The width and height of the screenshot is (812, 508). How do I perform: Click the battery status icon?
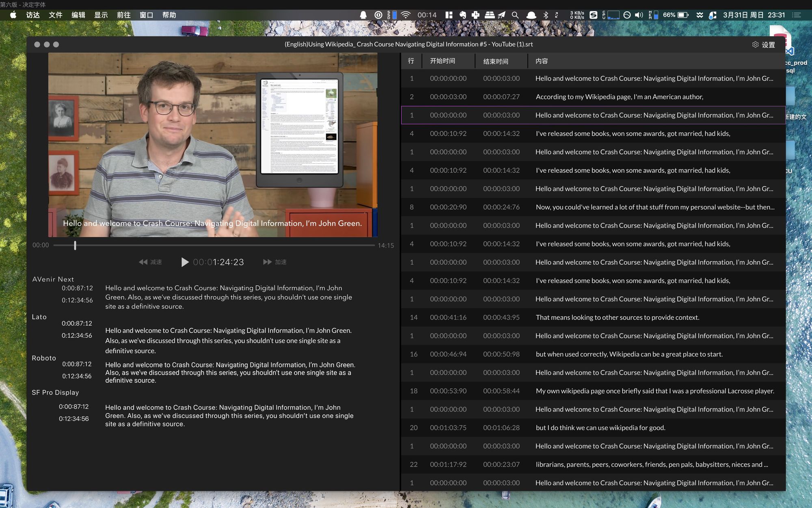[x=683, y=15]
